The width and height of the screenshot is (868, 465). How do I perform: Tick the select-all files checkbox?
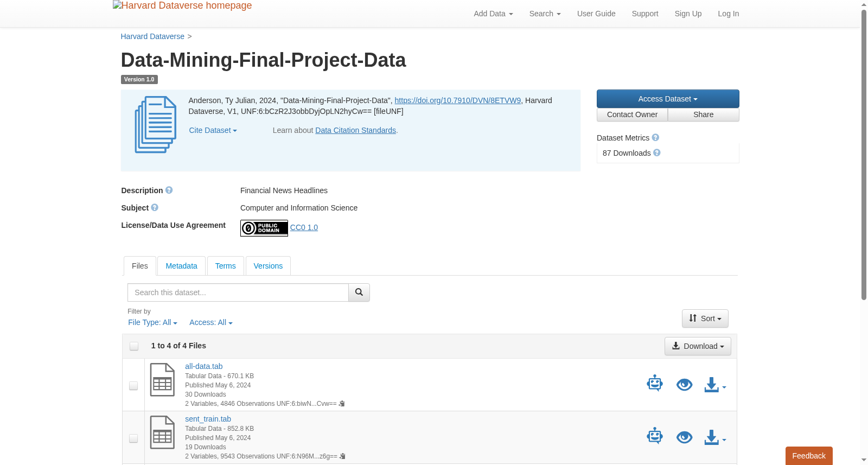click(x=134, y=346)
